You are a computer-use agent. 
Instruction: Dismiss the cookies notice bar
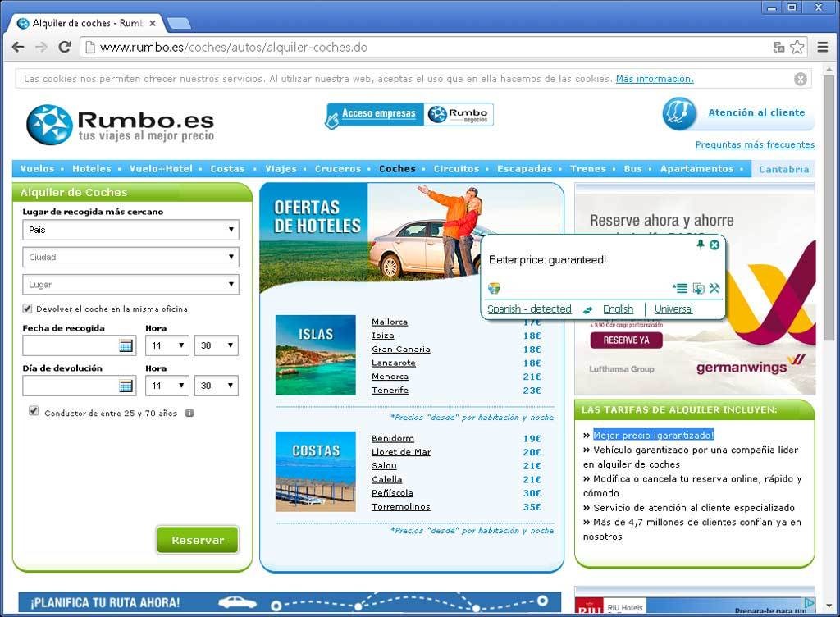click(x=801, y=79)
